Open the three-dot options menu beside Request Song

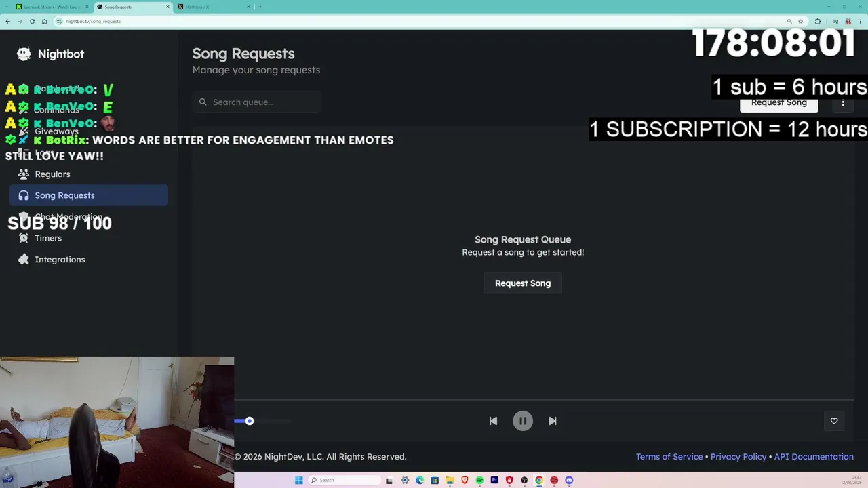(x=843, y=103)
